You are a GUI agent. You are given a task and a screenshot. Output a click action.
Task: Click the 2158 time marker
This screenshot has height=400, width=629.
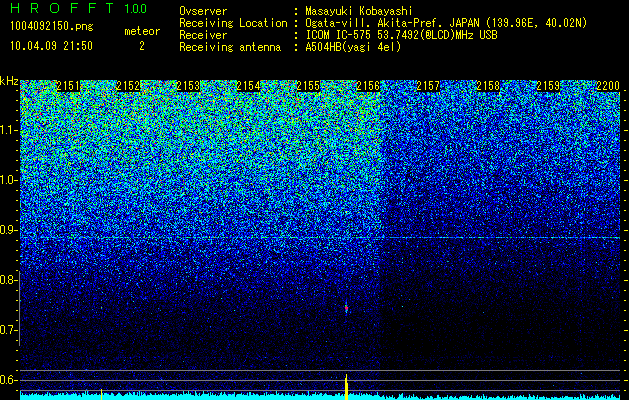tap(488, 86)
